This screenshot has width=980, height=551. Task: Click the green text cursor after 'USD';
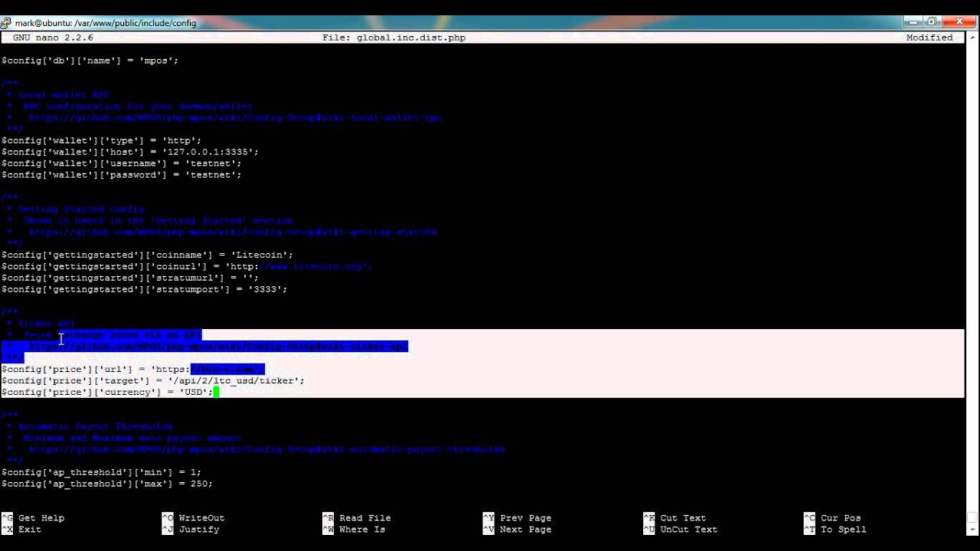tap(217, 392)
